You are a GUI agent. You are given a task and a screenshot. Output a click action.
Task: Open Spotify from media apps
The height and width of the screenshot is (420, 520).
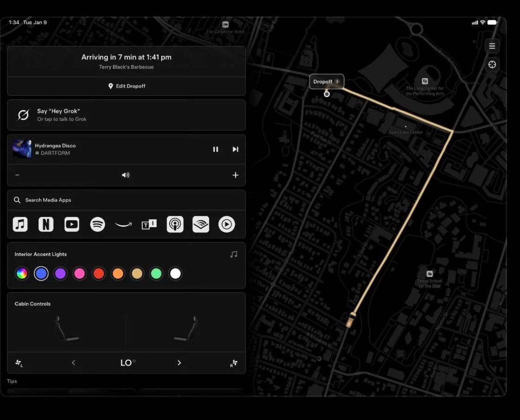(98, 224)
